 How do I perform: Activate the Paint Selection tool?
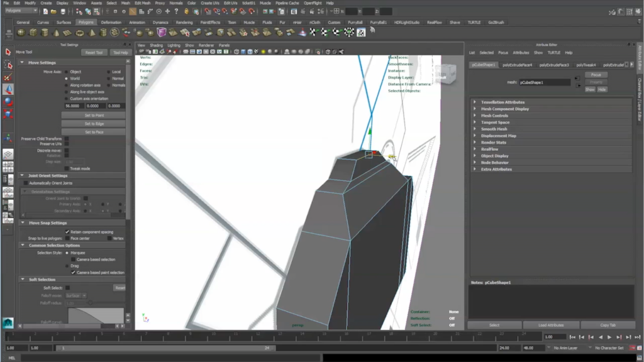[x=8, y=77]
